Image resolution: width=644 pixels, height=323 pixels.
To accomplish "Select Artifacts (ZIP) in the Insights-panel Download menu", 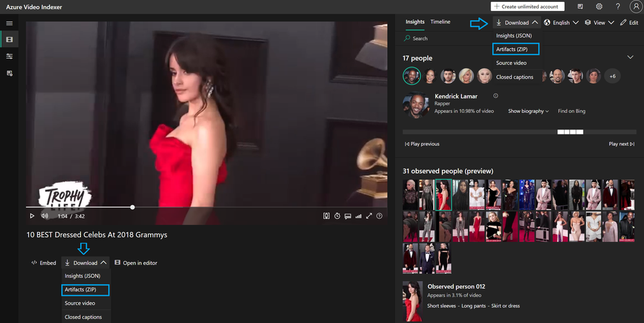I will (516, 49).
